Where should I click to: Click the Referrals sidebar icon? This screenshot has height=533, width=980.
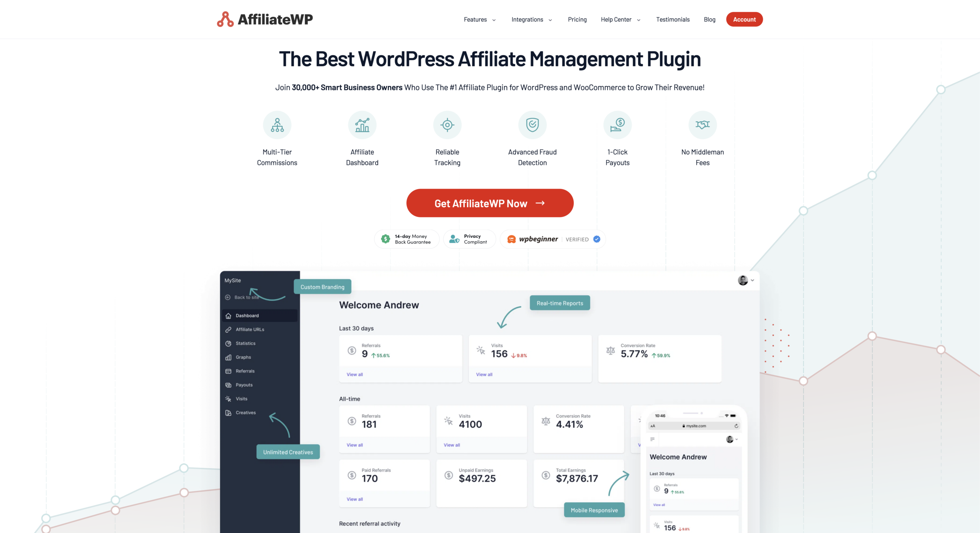pyautogui.click(x=229, y=371)
